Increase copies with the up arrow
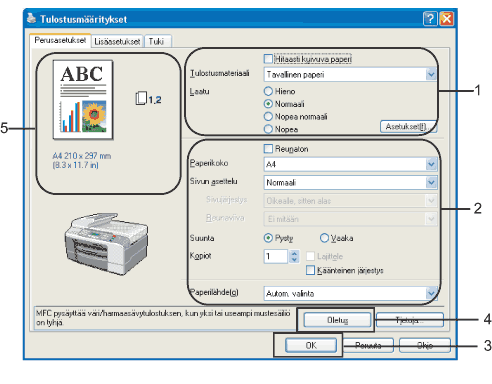Image resolution: width=492 pixels, height=384 pixels. click(294, 253)
